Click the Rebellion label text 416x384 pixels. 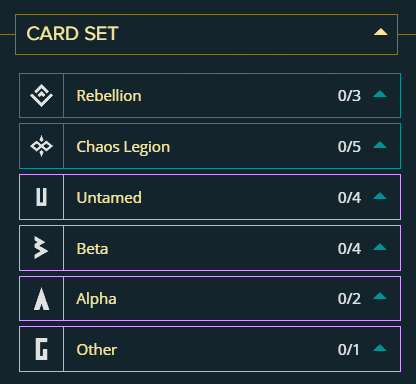109,96
